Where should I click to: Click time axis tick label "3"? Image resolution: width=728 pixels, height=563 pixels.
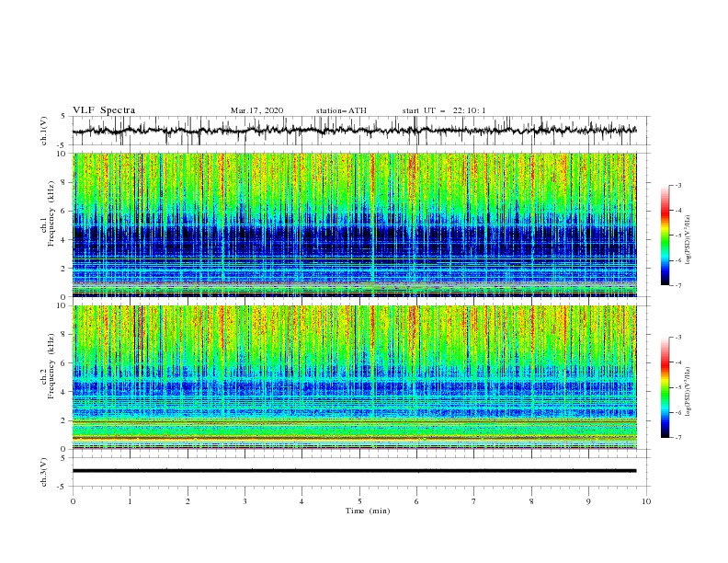coord(245,501)
